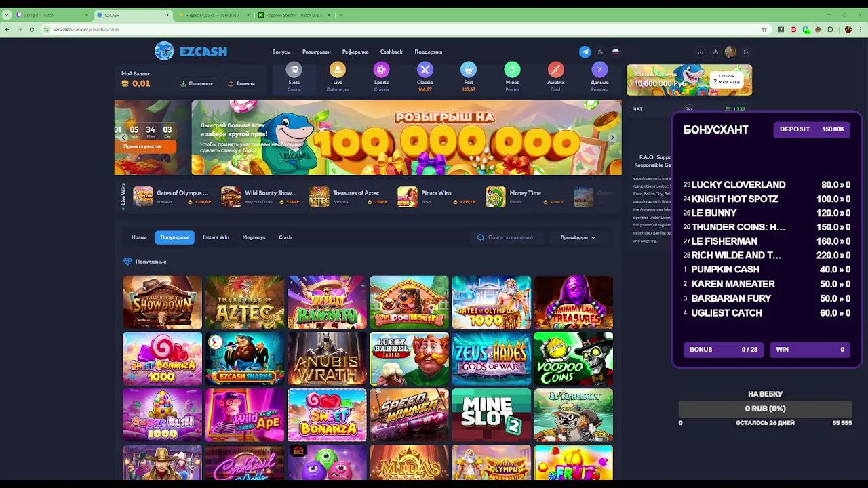Click the logout icon in header
The width and height of the screenshot is (868, 488).
tap(746, 52)
